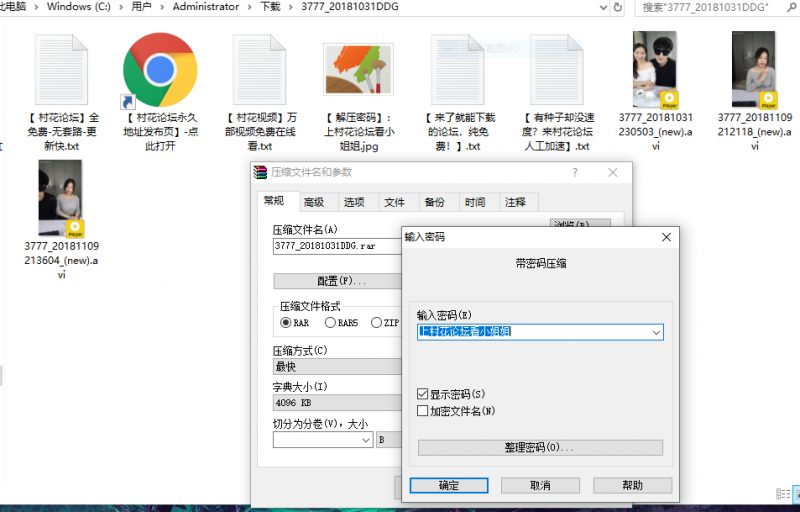
Task: Close the 输入密码 dialog
Action: click(666, 237)
